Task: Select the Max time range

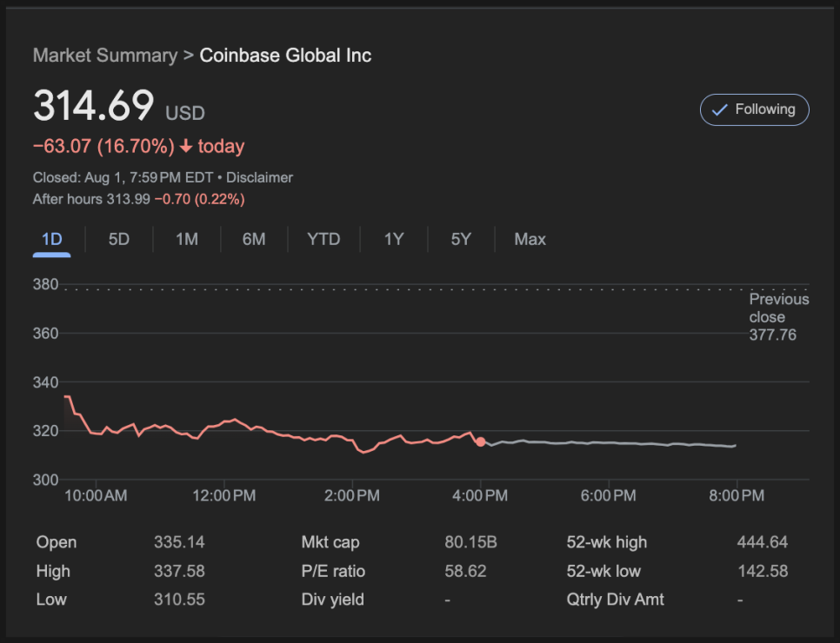Action: (530, 239)
